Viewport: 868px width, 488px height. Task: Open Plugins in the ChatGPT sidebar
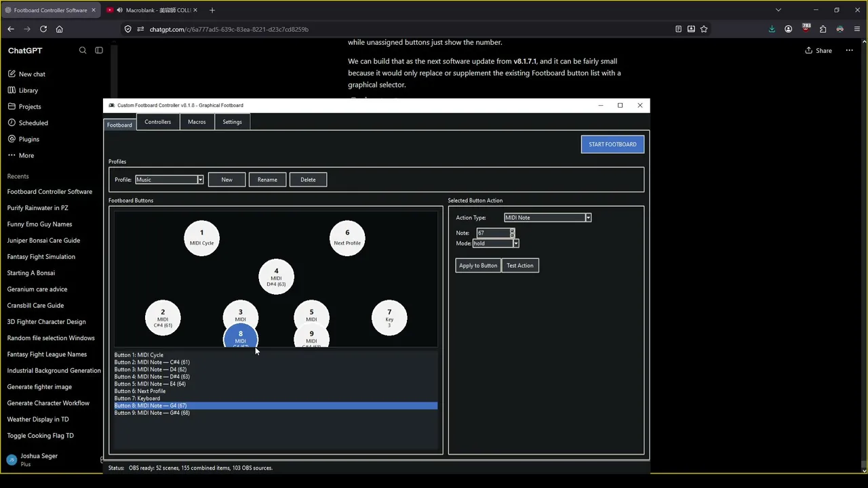28,139
